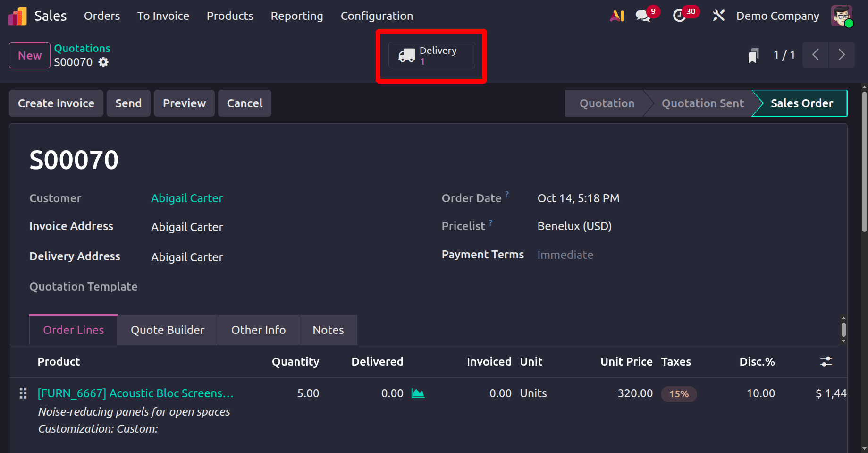Switch to the Quote Builder tab
Image resolution: width=868 pixels, height=453 pixels.
pos(168,330)
